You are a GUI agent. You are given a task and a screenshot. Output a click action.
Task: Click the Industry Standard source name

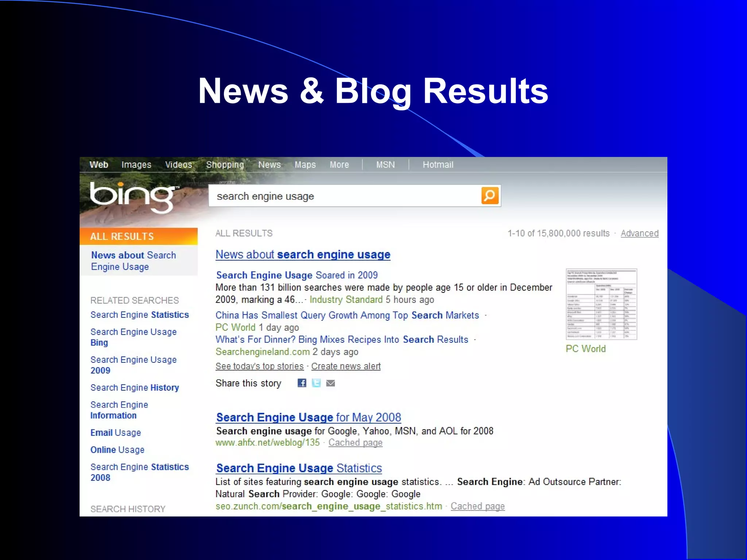pos(346,300)
